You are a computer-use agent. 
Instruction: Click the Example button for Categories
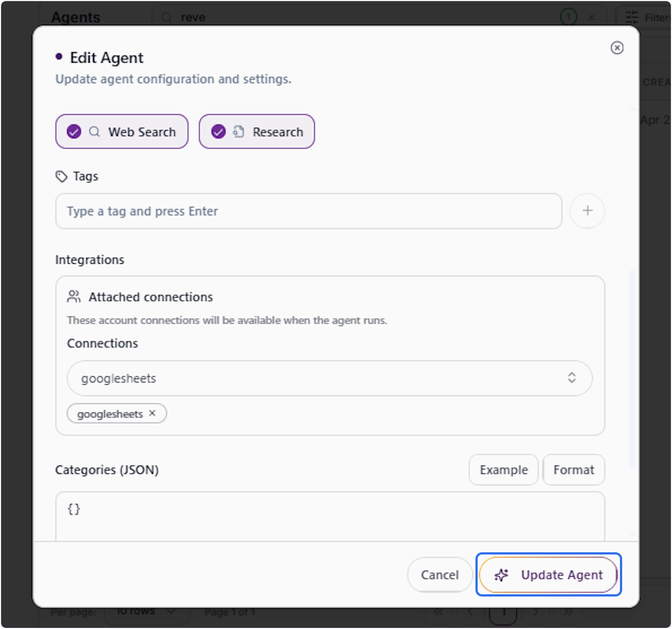point(503,470)
